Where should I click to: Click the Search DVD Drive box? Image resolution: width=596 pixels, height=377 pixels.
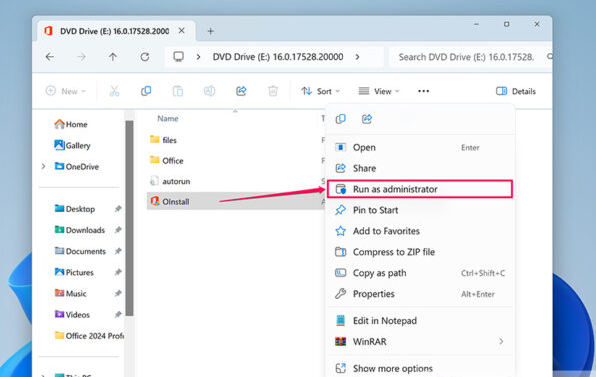coord(471,57)
